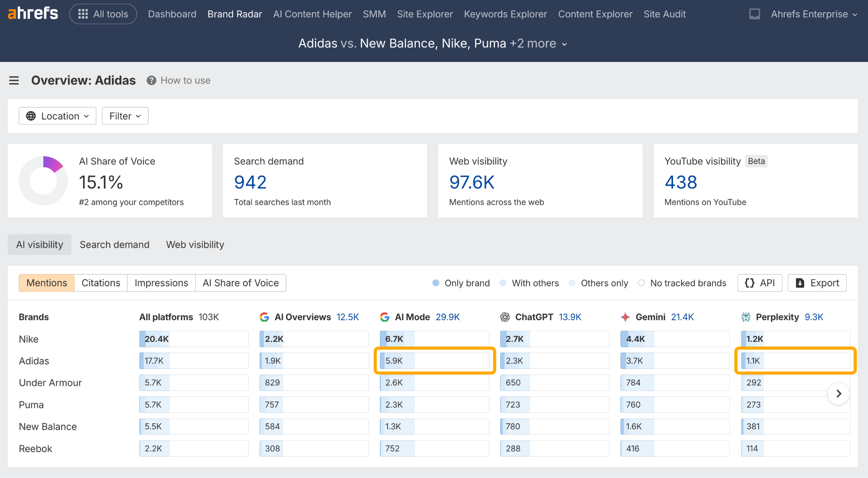Click ChatGPT total 13.9K
Viewport: 868px width, 478px height.
[570, 317]
